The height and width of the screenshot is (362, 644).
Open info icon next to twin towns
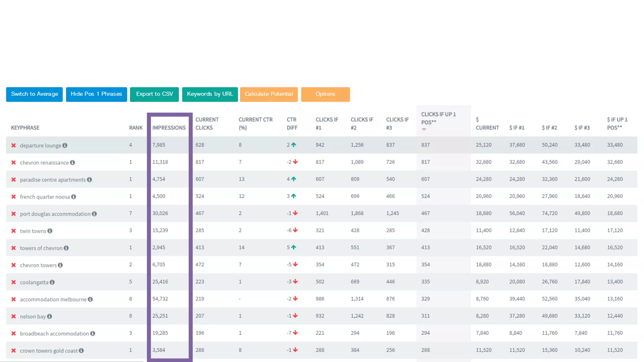click(50, 231)
